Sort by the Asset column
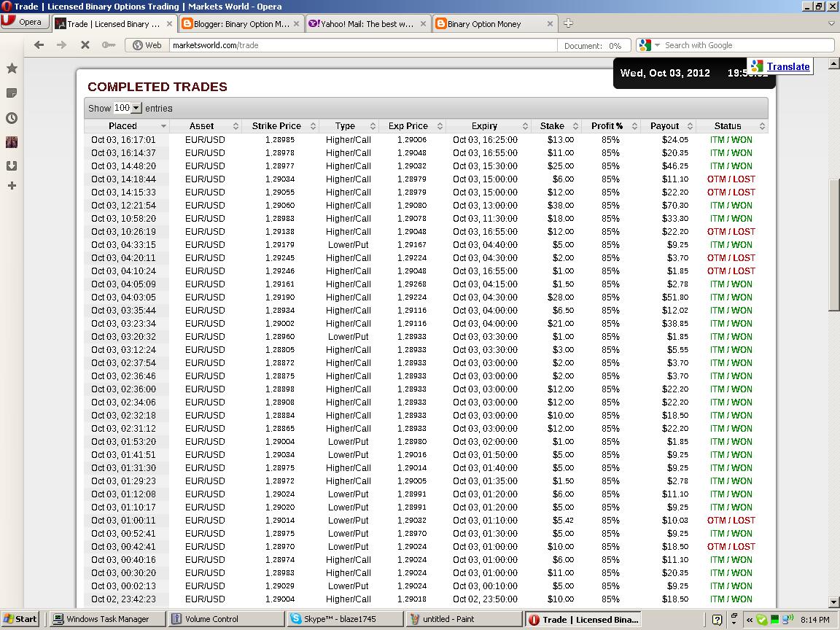Screen dimensions: 840x630 tap(205, 126)
